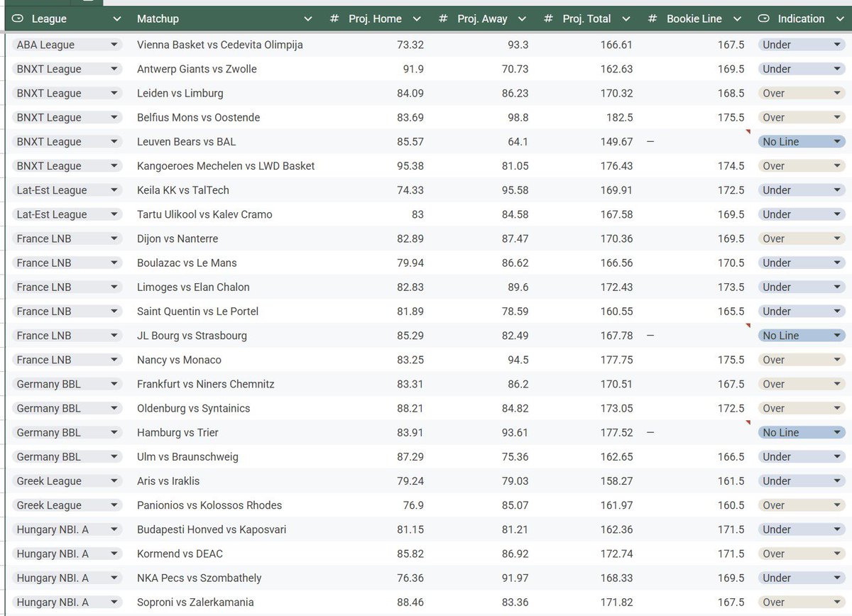Click the number-type icon beside Bookie Line
The width and height of the screenshot is (852, 616).
652,18
